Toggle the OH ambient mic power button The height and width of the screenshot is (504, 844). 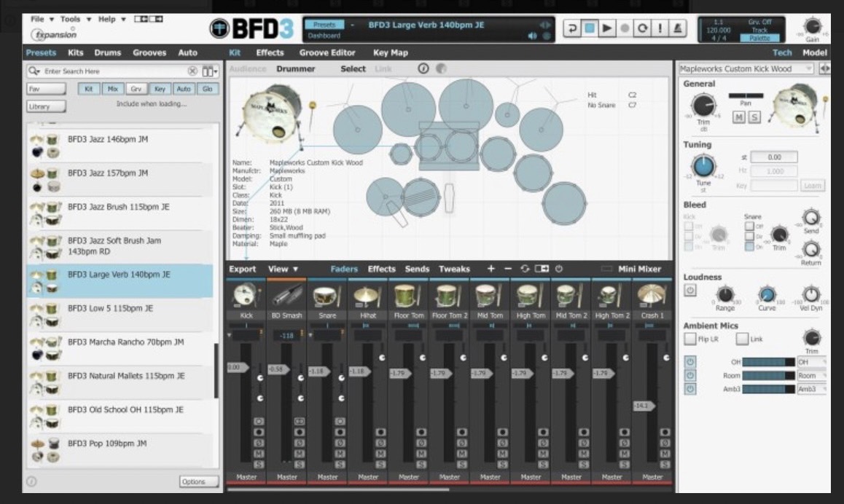pyautogui.click(x=690, y=361)
